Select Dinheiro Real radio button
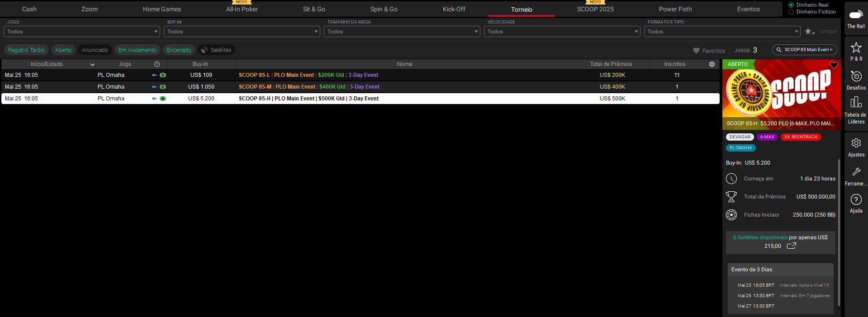Image resolution: width=868 pixels, height=317 pixels. click(x=791, y=5)
